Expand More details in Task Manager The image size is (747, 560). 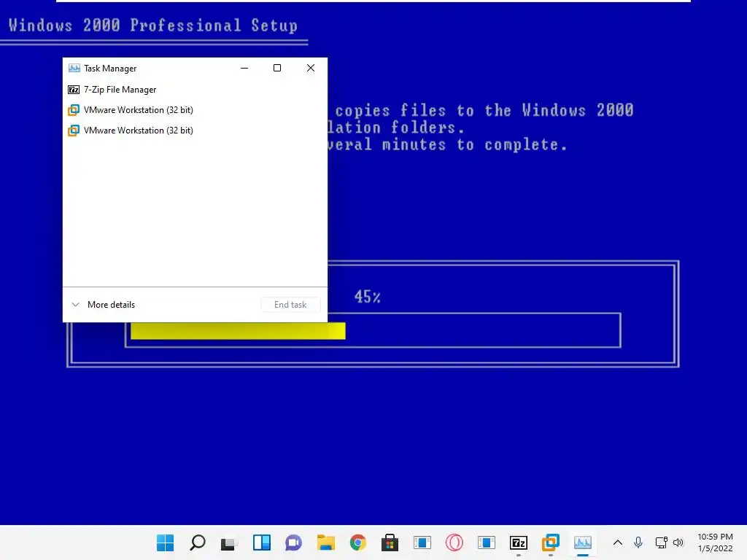tap(104, 305)
